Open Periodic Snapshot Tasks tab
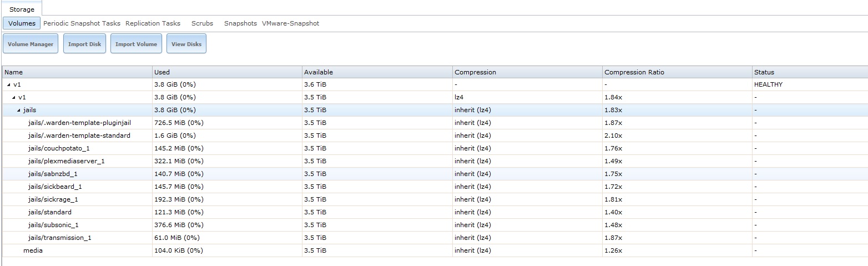The image size is (868, 266). click(82, 23)
